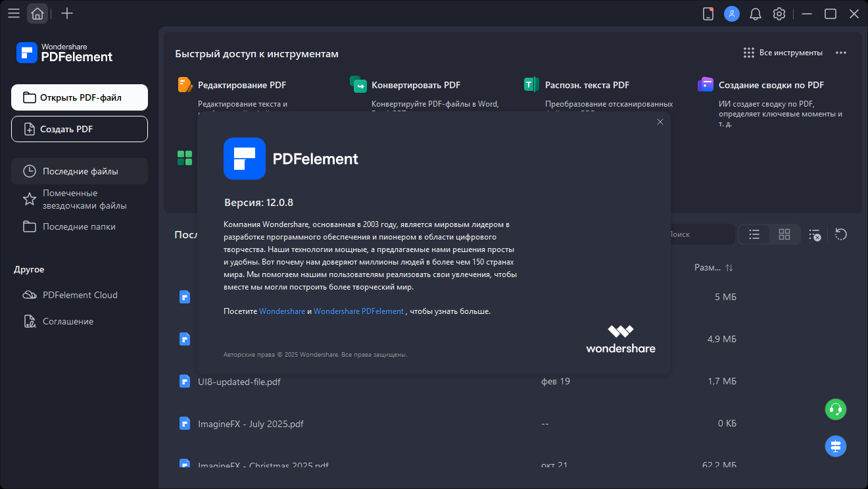Follow the Wondershare PDFelement link
This screenshot has height=489, width=868.
click(358, 311)
